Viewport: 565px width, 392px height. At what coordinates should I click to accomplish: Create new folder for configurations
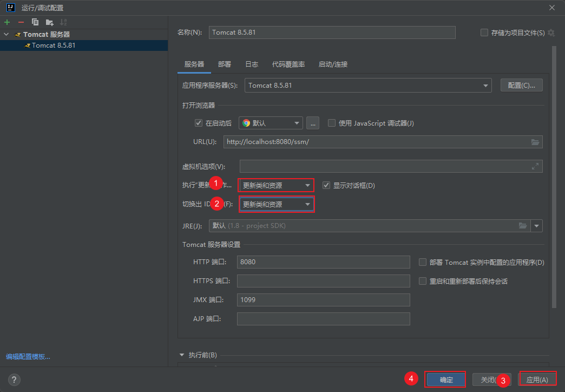tap(49, 22)
